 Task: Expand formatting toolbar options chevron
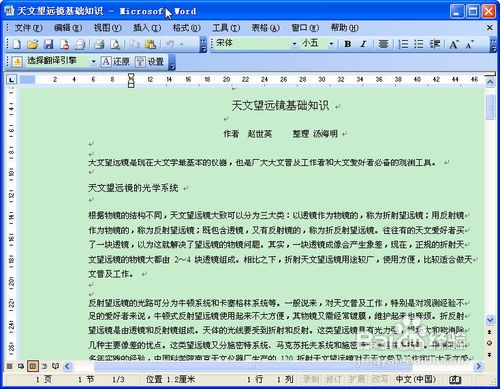click(x=493, y=44)
